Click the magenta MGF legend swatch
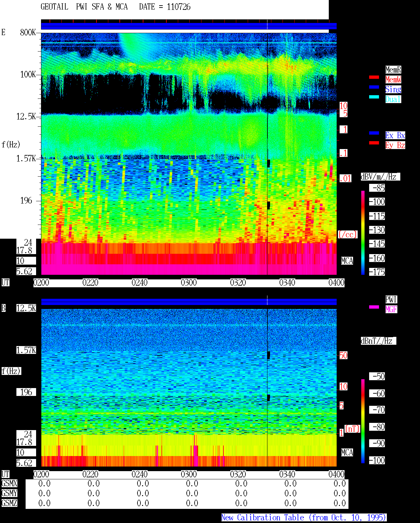Screen dimensions: 420x523 pos(374,307)
